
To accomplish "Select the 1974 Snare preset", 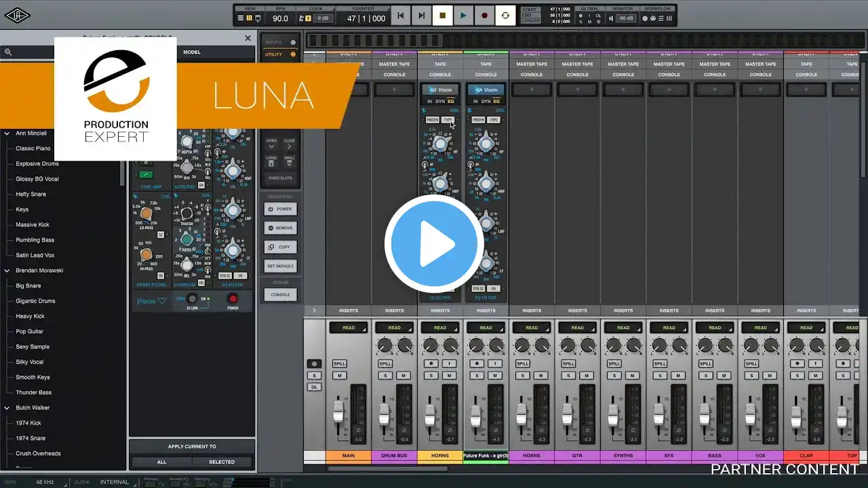I will (x=31, y=439).
